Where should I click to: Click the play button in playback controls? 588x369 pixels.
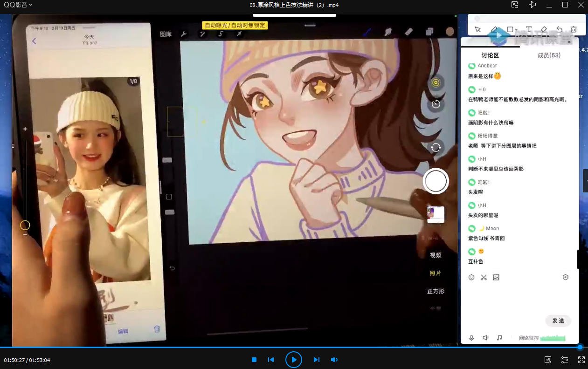pyautogui.click(x=294, y=360)
